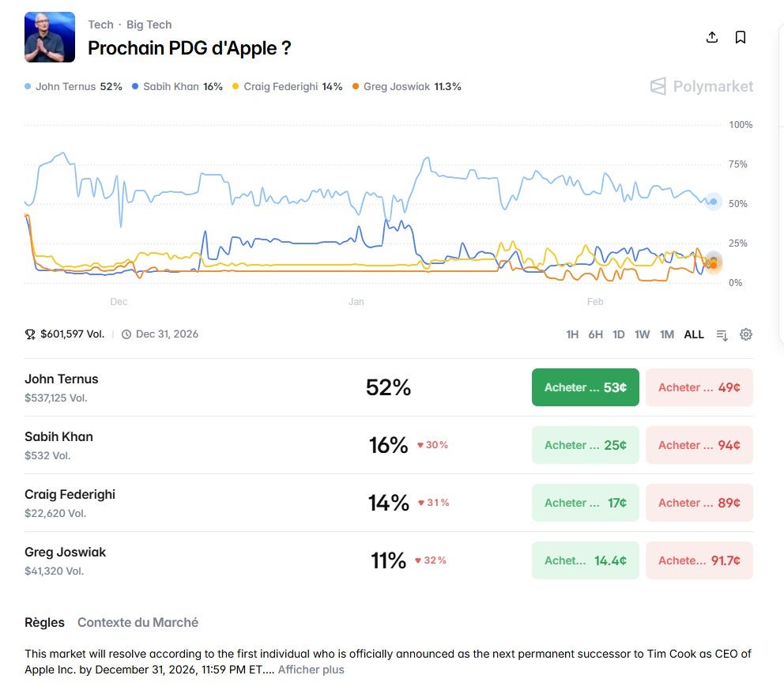Buy No on Sabih Khan at 94¢
Screen dimensions: 784x694
[x=699, y=445]
